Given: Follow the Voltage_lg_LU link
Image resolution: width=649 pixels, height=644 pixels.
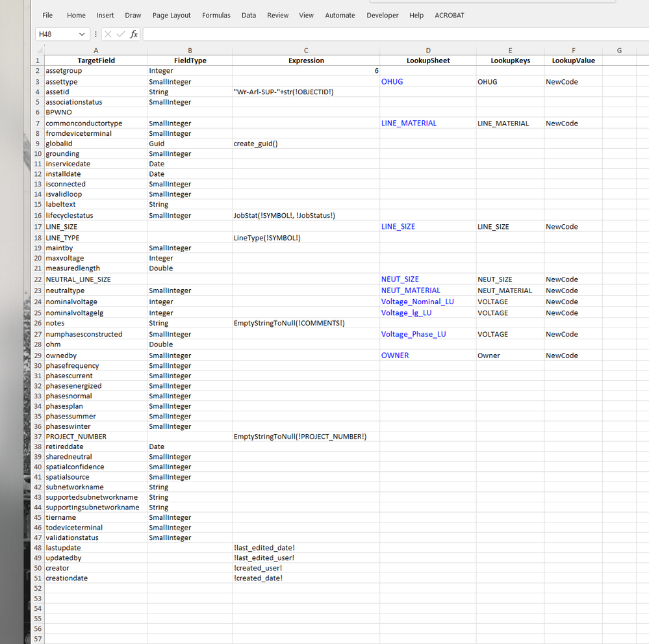Looking at the screenshot, I should tap(406, 313).
